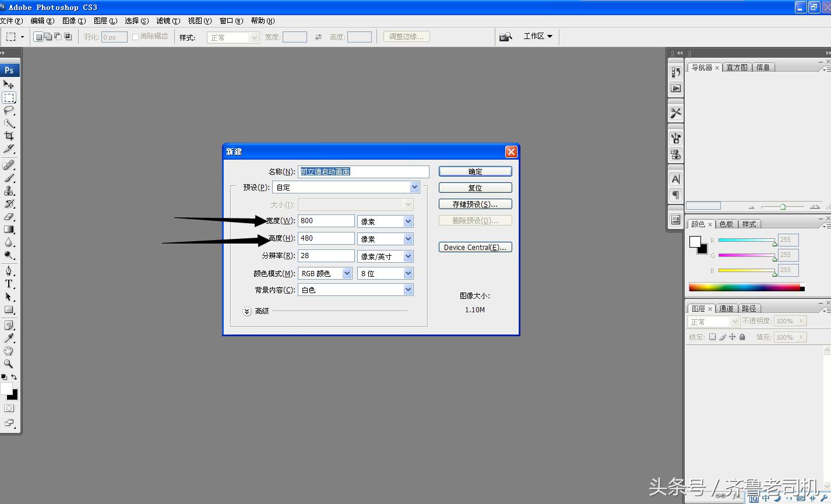Expand the Advanced section in New dialog
Screen dimensions: 831x504
coord(247,311)
